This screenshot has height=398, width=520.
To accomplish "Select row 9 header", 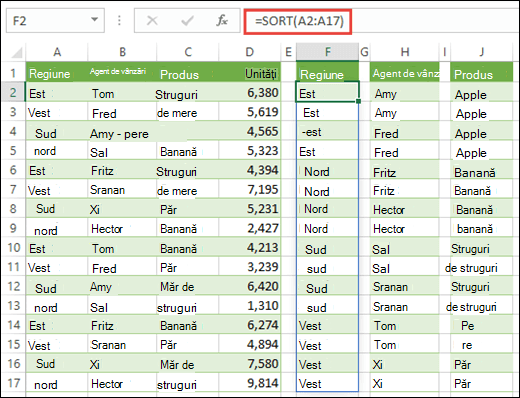I will pyautogui.click(x=13, y=228).
